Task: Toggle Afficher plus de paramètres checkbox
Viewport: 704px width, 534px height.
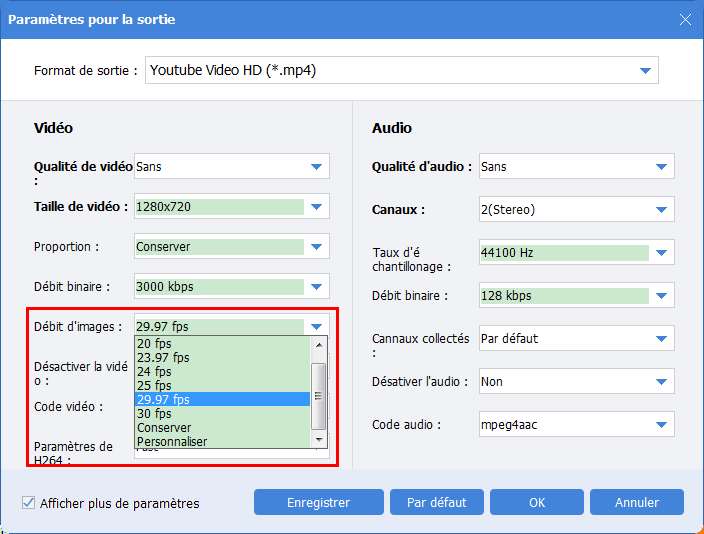Action: coord(28,503)
